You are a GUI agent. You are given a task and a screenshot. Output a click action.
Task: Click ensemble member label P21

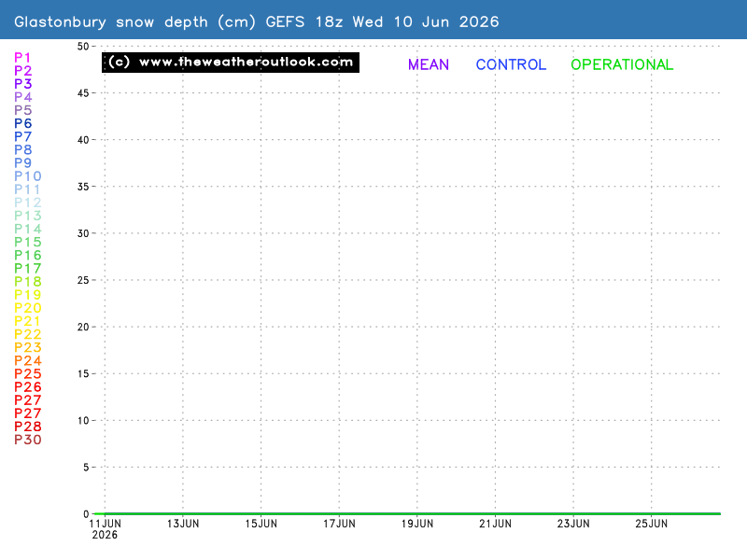pyautogui.click(x=27, y=321)
